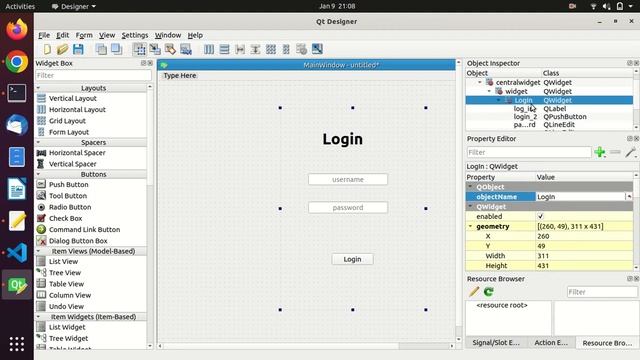Collapse Item Widgets (Item-Based) category
This screenshot has width=640, height=360.
[x=38, y=316]
